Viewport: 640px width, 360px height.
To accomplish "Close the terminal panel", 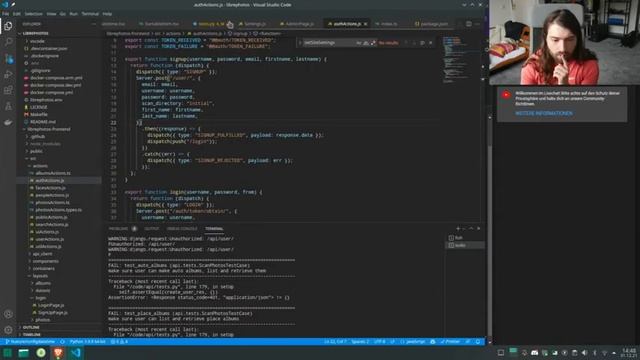I will 478,229.
